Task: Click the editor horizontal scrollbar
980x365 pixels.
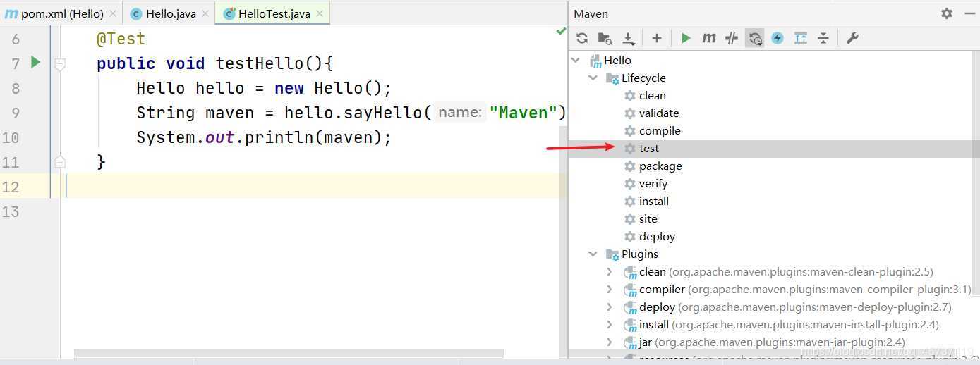Action: [289, 354]
